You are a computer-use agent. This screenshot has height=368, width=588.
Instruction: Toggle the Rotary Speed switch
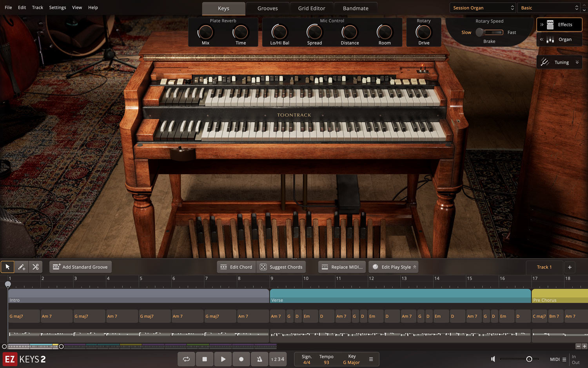(x=489, y=32)
